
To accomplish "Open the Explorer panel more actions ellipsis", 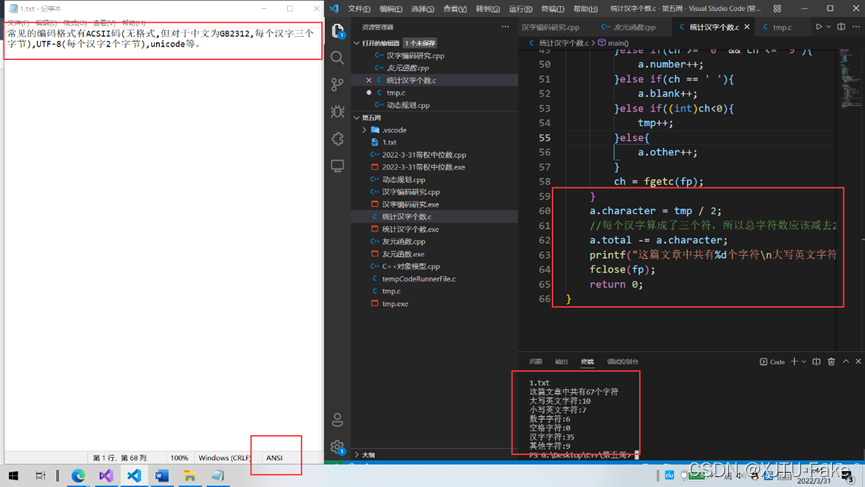I will [x=505, y=27].
